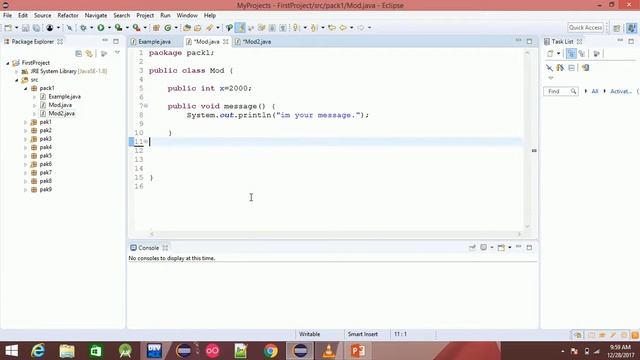The height and width of the screenshot is (360, 640).
Task: Collapse the pack1 package node
Action: click(x=25, y=88)
